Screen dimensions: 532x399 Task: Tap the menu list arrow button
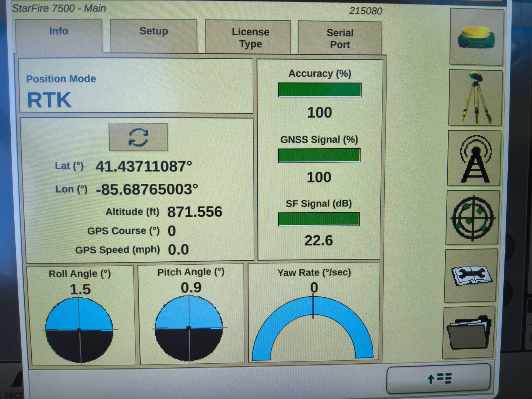click(438, 378)
